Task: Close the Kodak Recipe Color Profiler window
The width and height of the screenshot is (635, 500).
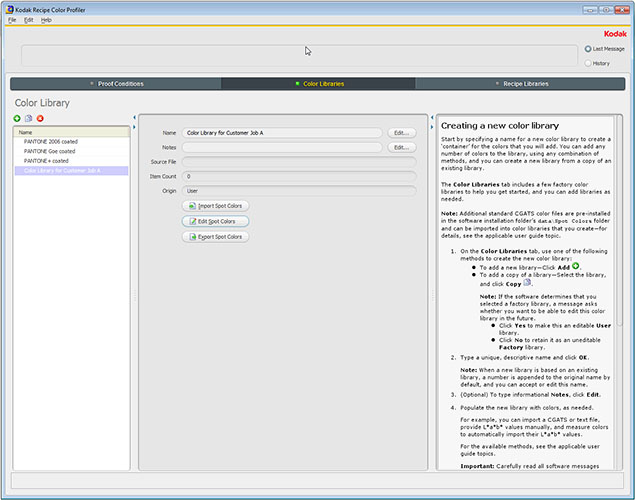Action: [622, 10]
